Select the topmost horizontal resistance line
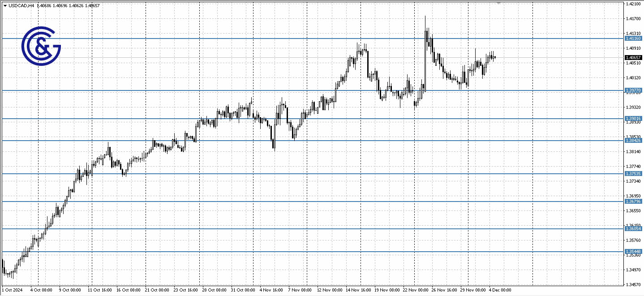Viewport: 644px width, 296px height. tap(269, 39)
